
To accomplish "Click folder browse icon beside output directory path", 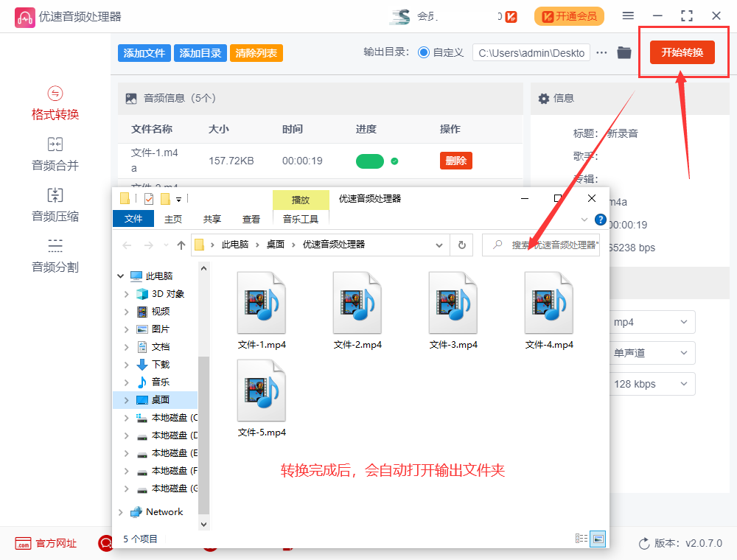I will coord(624,52).
